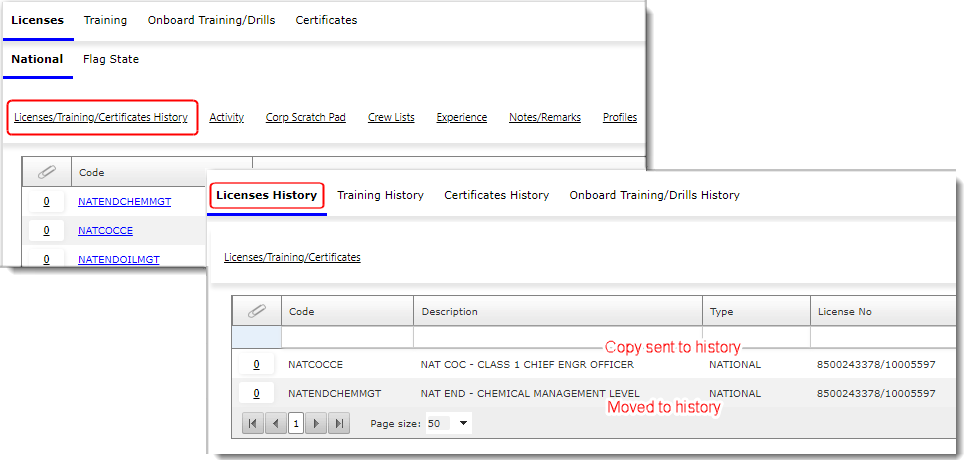Go to last page pager icon
This screenshot has width=964, height=460.
click(339, 423)
